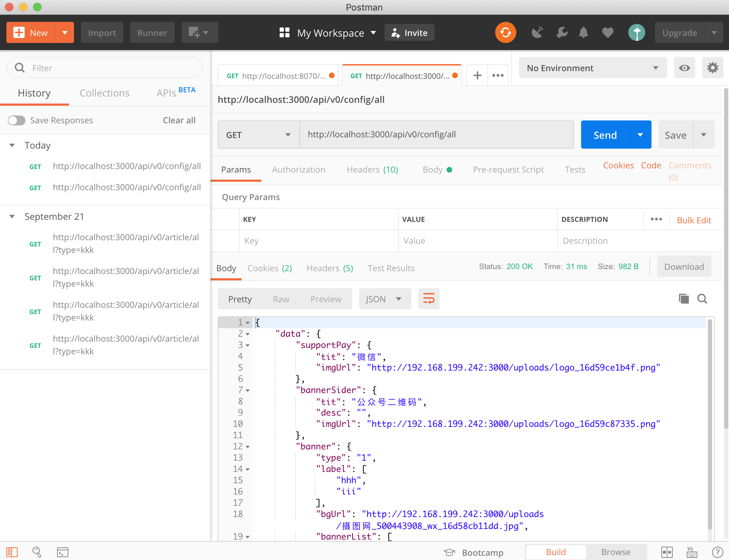Open the user avatar menu

pos(637,32)
